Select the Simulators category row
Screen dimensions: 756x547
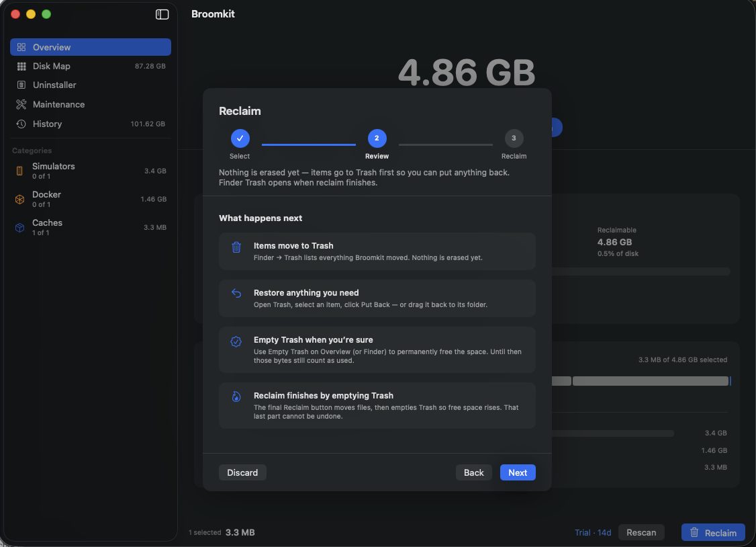coord(91,171)
